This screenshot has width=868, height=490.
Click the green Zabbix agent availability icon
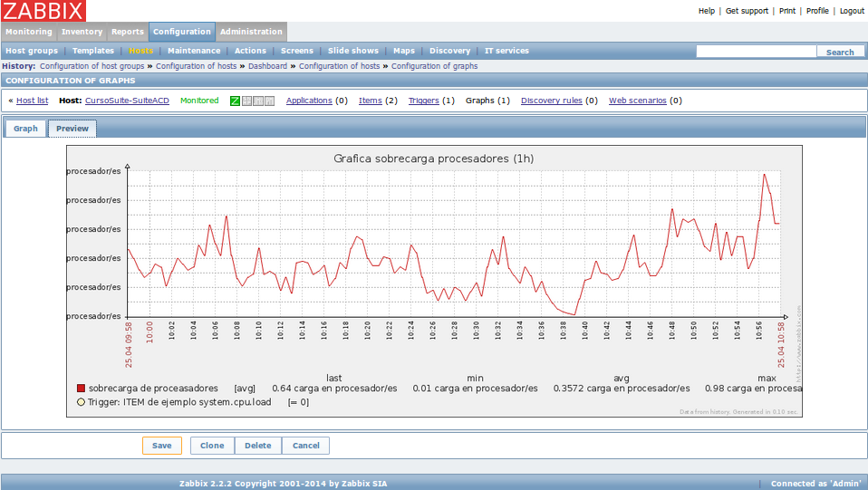(x=236, y=101)
